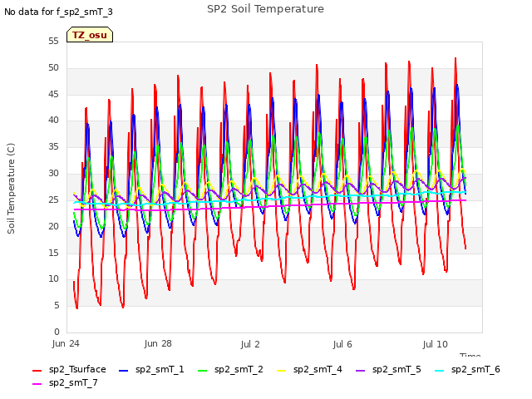This screenshot has width=532, height=399.
Task: Click the highest red Tsurface peak near Jul 10
Action: click(456, 59)
